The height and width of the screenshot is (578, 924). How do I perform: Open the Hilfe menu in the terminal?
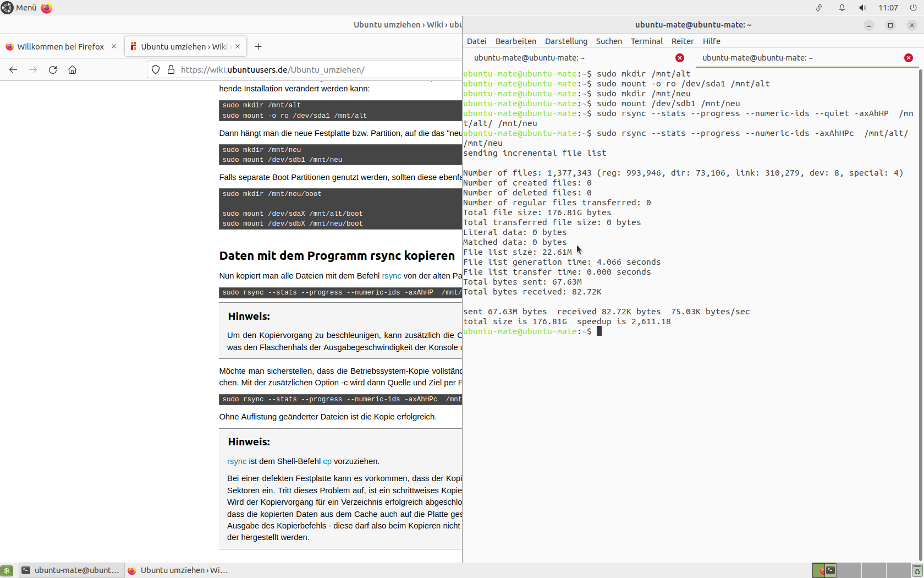click(712, 41)
